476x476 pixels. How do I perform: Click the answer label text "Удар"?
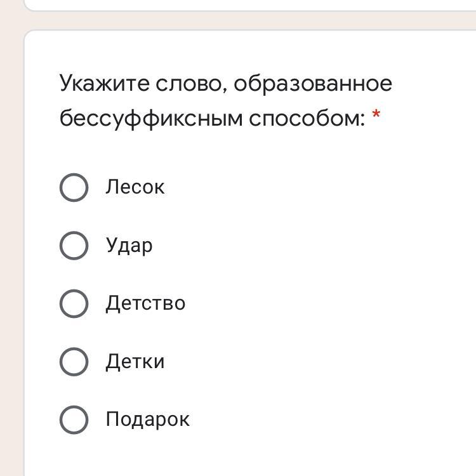pyautogui.click(x=129, y=246)
